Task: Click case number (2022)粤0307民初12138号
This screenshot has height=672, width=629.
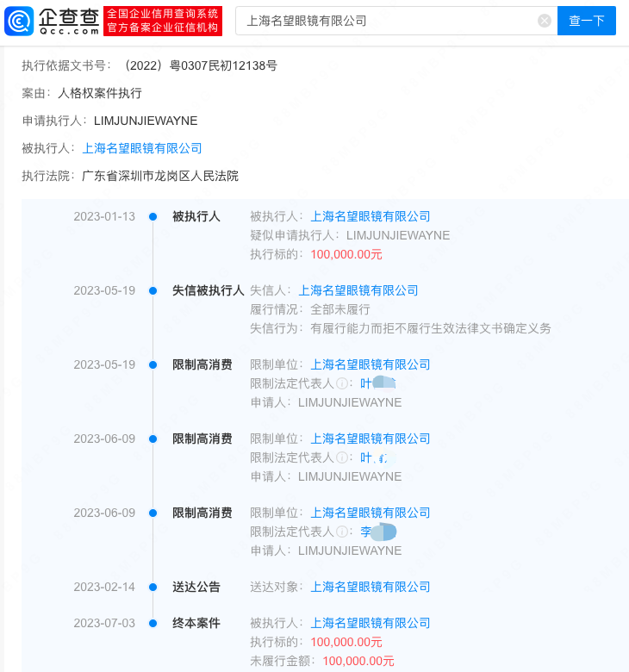Action: 200,65
